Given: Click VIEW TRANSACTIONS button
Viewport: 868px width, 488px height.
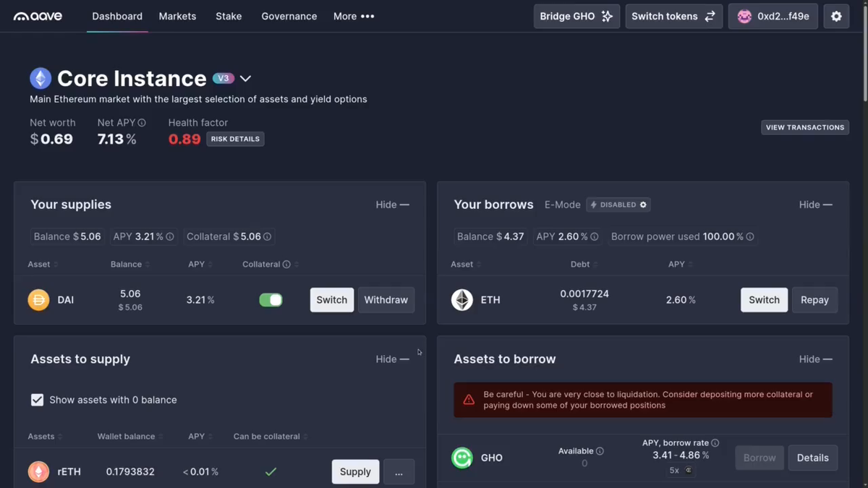Looking at the screenshot, I should (805, 127).
